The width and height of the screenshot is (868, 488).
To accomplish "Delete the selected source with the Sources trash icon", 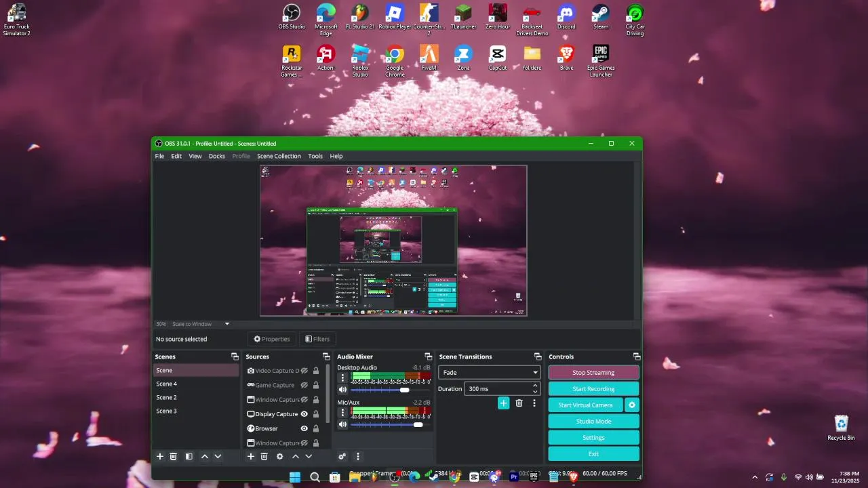I will point(264,457).
